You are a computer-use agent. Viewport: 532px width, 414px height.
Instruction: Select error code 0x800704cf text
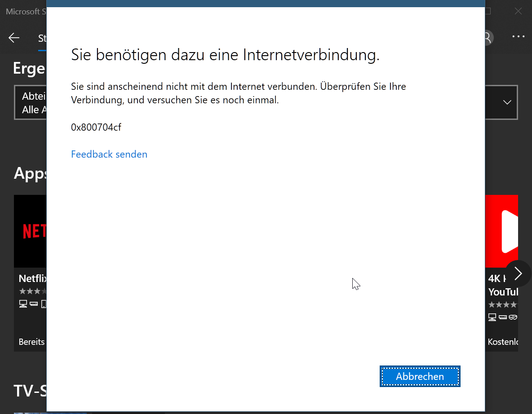click(96, 127)
